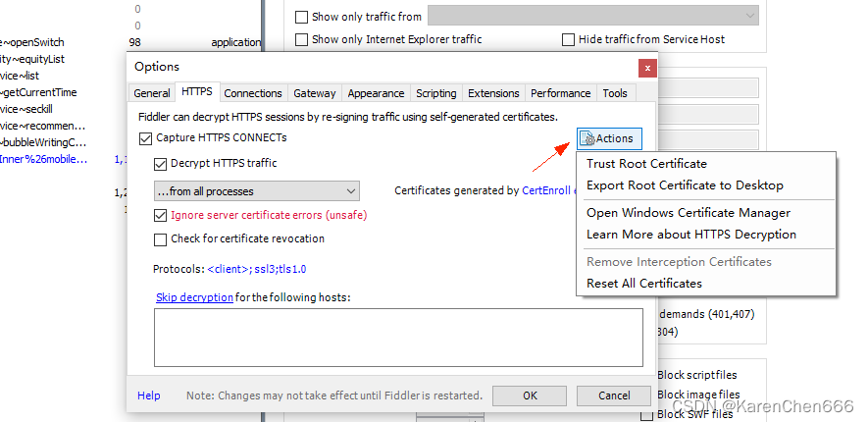This screenshot has height=422, width=868.
Task: Click the protocols link '<client>; ssl3;tls1.0'
Action: pos(257,270)
